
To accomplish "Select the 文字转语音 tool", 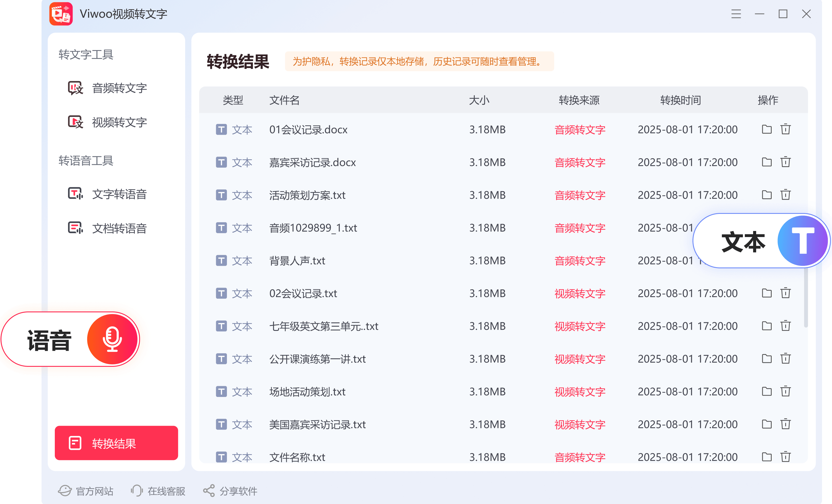I will pyautogui.click(x=108, y=194).
